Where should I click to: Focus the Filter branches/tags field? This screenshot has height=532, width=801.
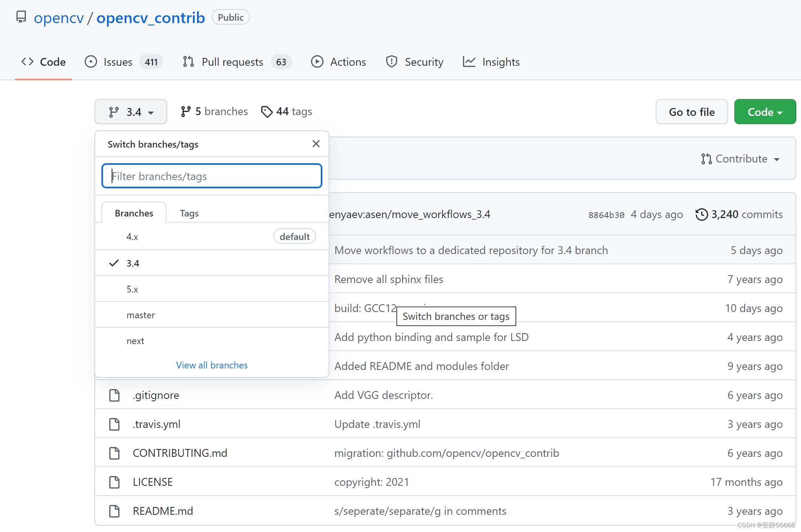(x=212, y=176)
